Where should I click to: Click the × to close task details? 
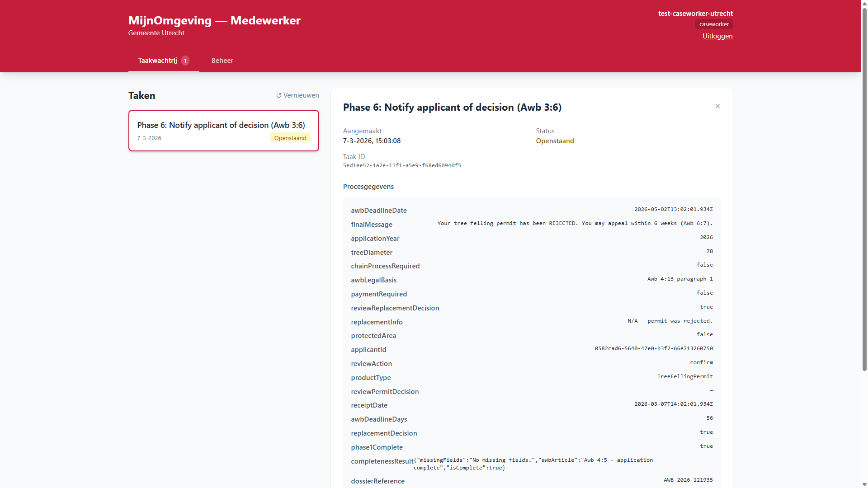pyautogui.click(x=717, y=106)
